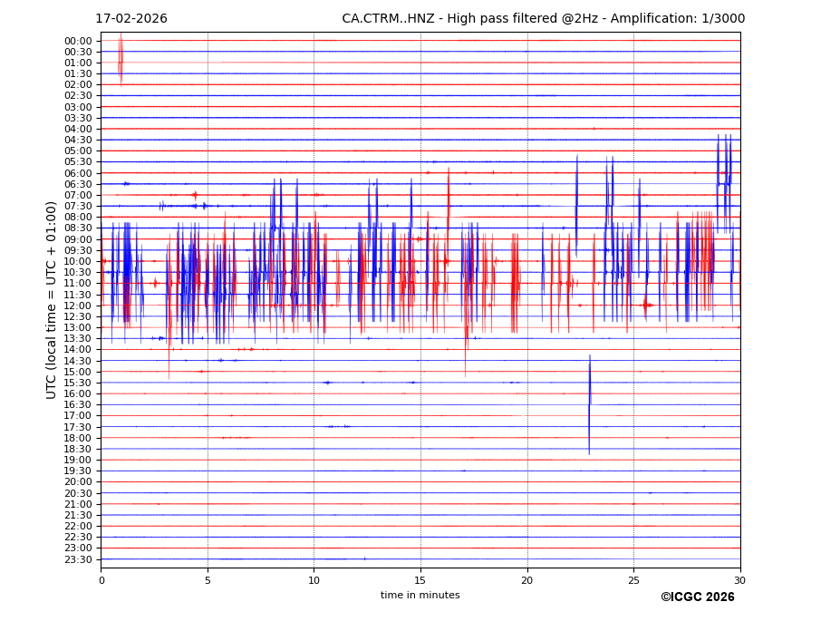
Task: Click the date label 17-02-2026
Action: tap(130, 19)
